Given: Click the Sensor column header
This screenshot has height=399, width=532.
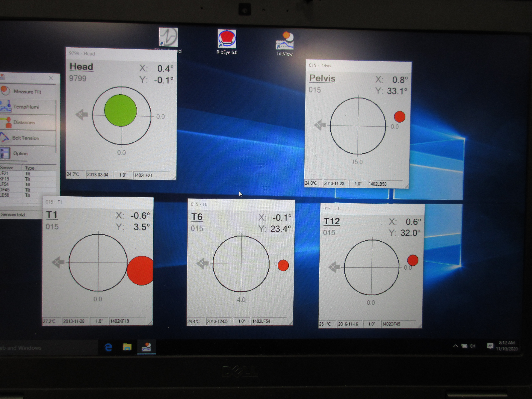Looking at the screenshot, I should pos(11,168).
